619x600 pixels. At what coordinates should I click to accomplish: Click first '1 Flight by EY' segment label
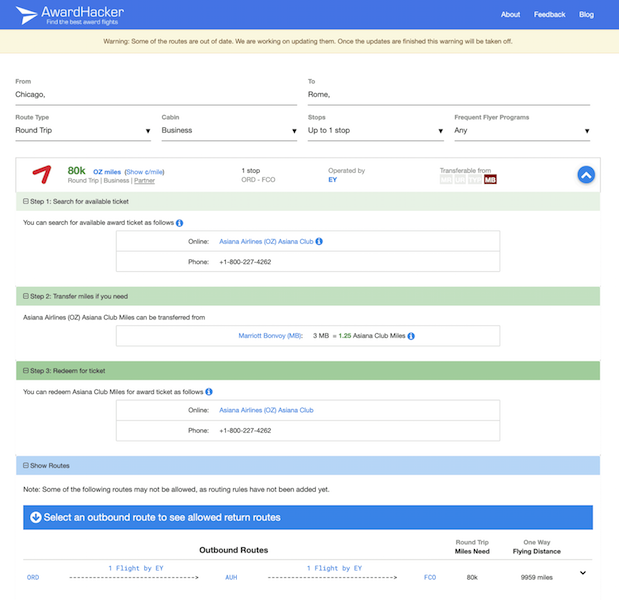coord(136,568)
